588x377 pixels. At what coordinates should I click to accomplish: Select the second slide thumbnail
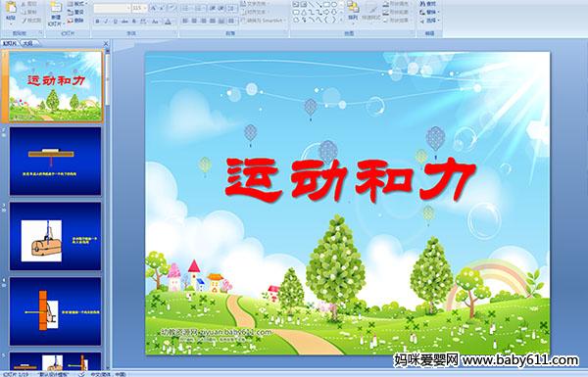(x=56, y=161)
